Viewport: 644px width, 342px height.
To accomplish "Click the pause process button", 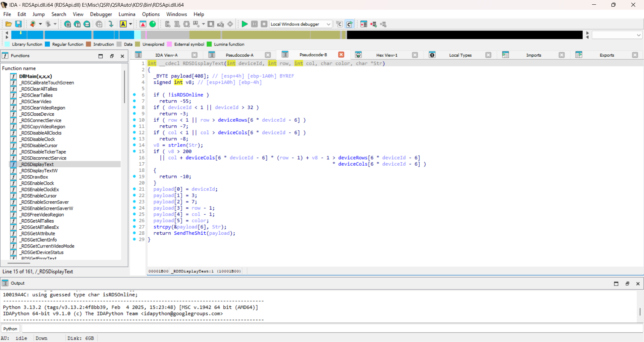I will pos(255,24).
